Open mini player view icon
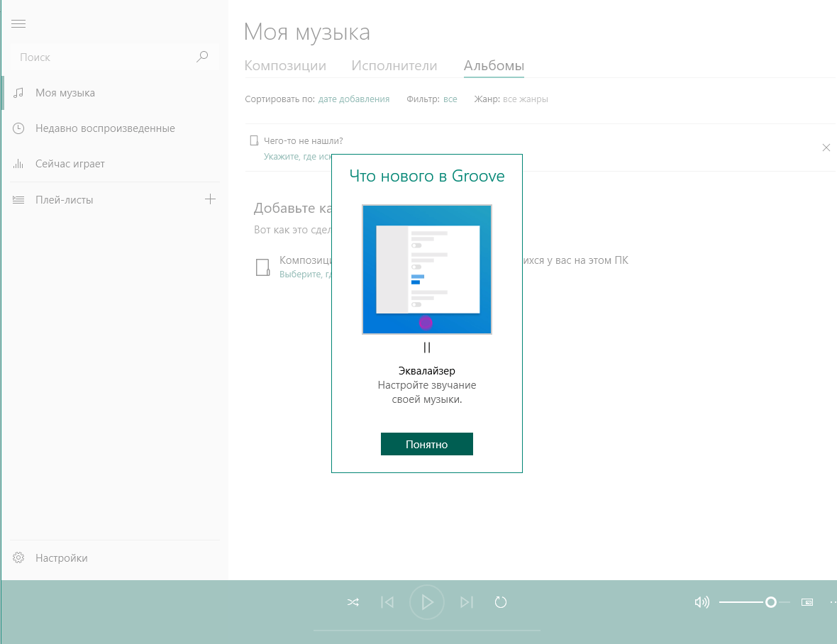The width and height of the screenshot is (837, 644). click(807, 602)
